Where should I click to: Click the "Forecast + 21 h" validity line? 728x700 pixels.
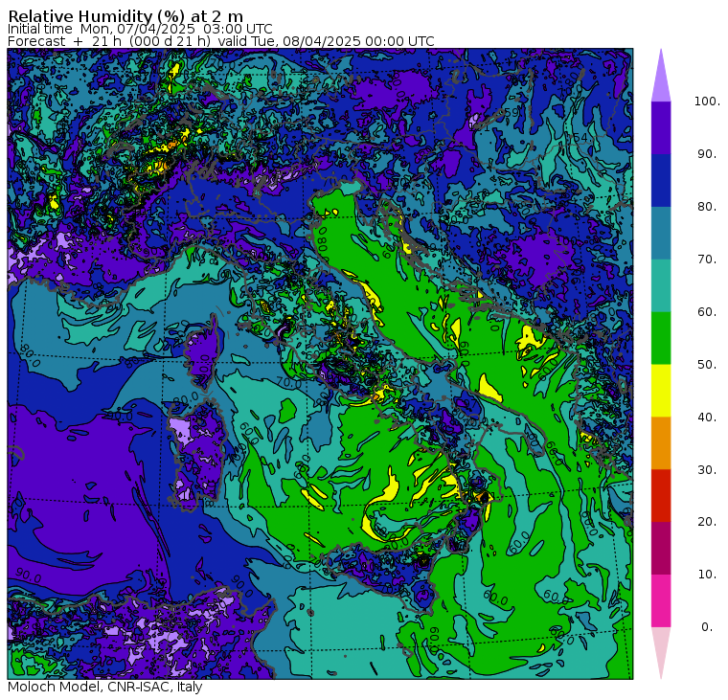click(221, 42)
